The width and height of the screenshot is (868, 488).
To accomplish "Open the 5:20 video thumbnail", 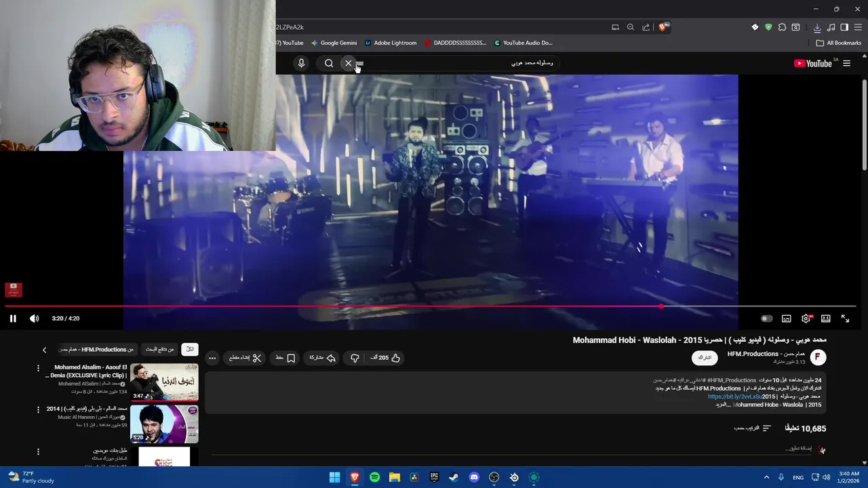I will point(164,424).
